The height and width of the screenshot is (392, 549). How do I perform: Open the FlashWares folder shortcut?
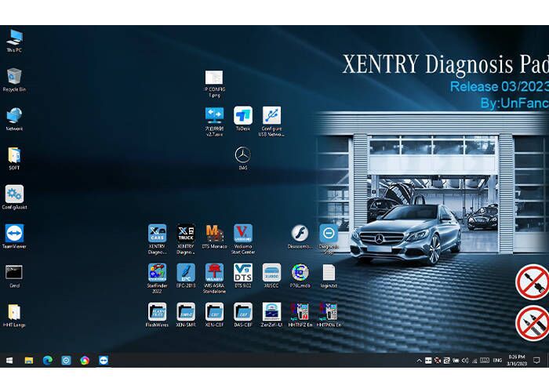[157, 311]
